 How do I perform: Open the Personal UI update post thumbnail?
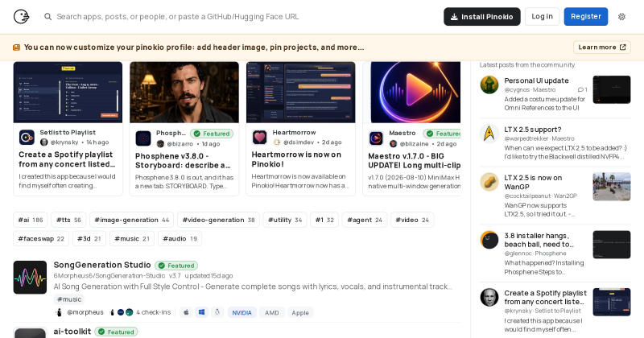pos(612,89)
